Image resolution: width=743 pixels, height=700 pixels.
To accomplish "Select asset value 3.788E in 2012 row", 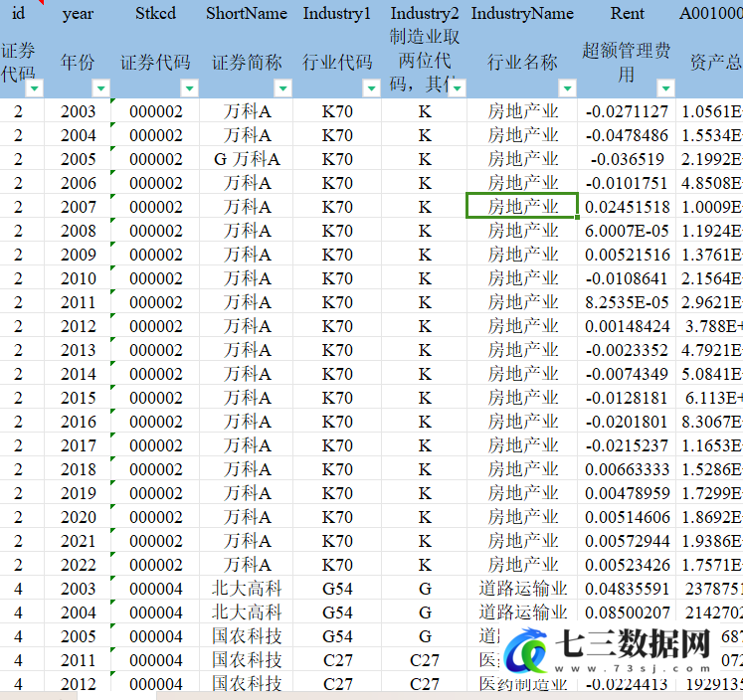I will coord(710,326).
